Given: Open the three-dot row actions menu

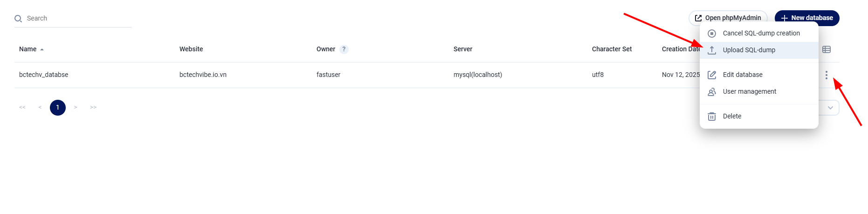Looking at the screenshot, I should tap(826, 75).
